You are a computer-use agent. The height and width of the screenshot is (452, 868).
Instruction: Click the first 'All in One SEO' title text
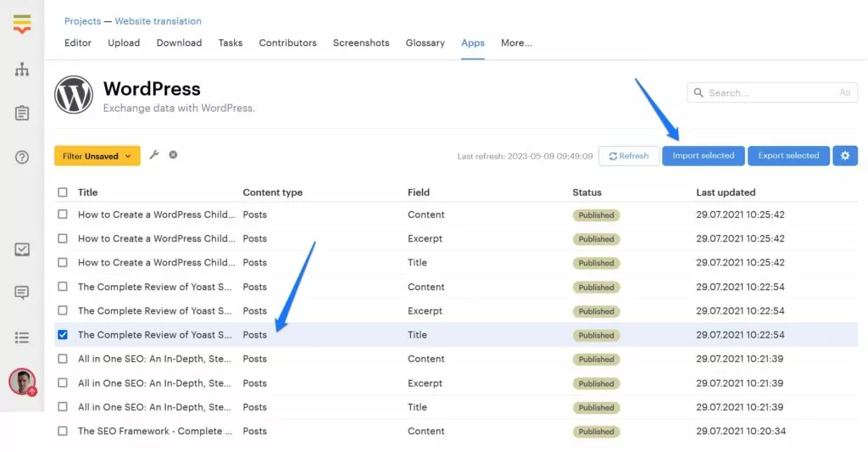pyautogui.click(x=154, y=359)
